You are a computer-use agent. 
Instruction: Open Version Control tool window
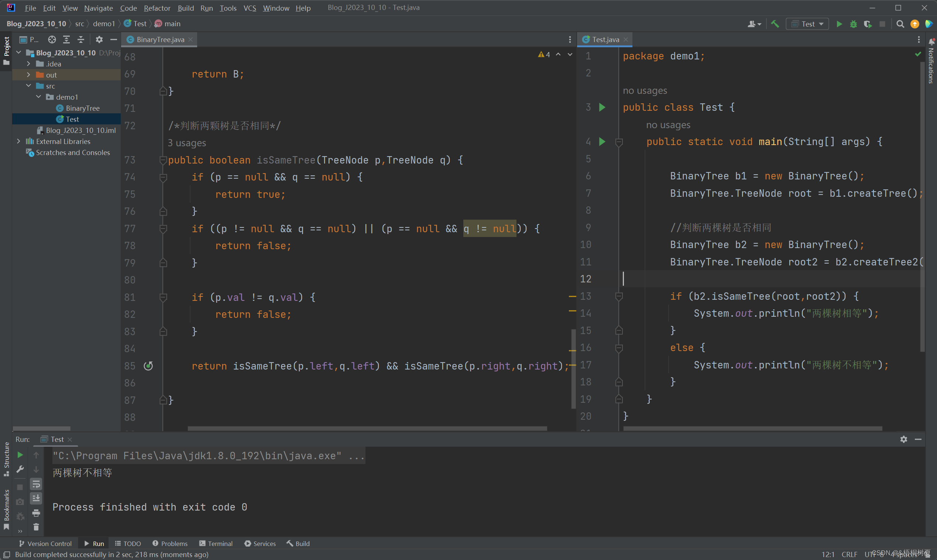[x=45, y=543]
